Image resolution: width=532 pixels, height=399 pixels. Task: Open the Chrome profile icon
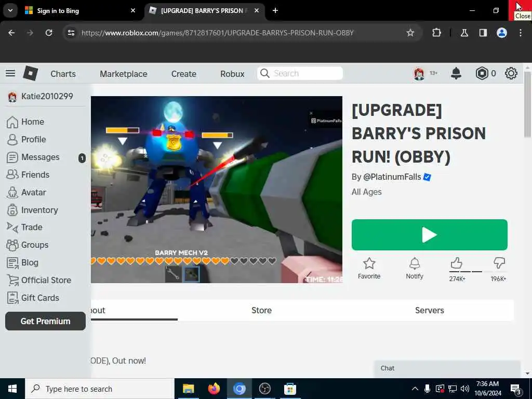click(502, 33)
